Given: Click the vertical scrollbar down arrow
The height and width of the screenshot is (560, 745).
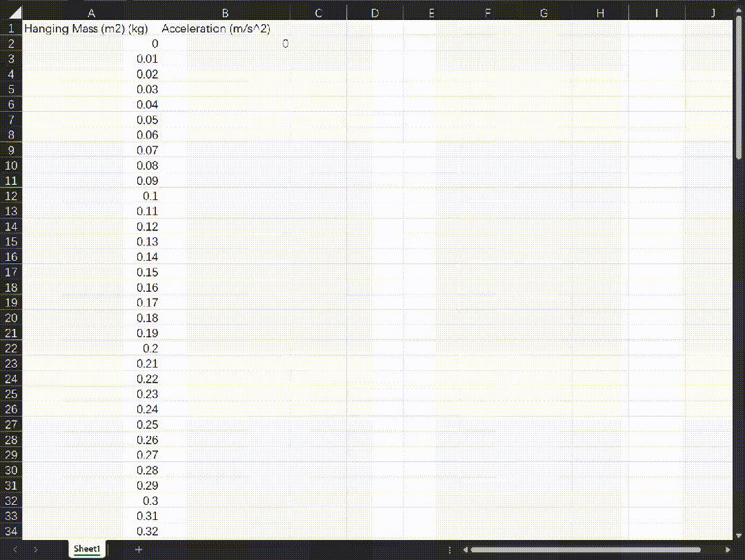Looking at the screenshot, I should (x=739, y=534).
